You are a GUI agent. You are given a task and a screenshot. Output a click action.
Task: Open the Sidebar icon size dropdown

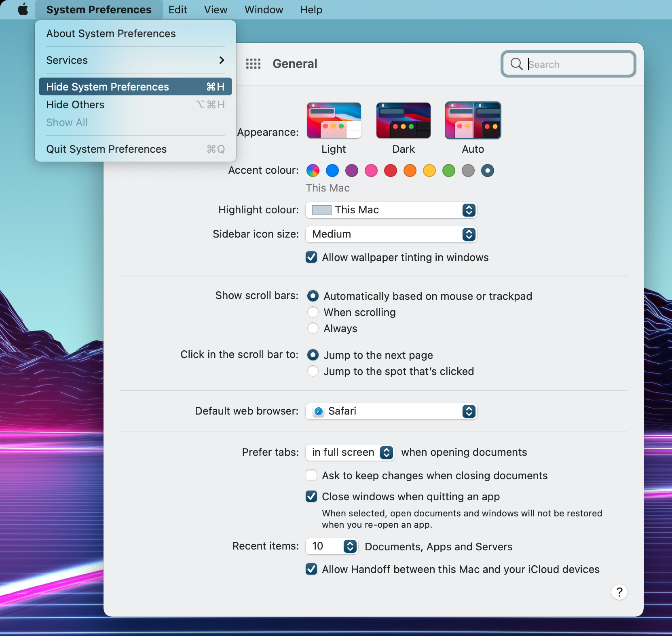391,234
